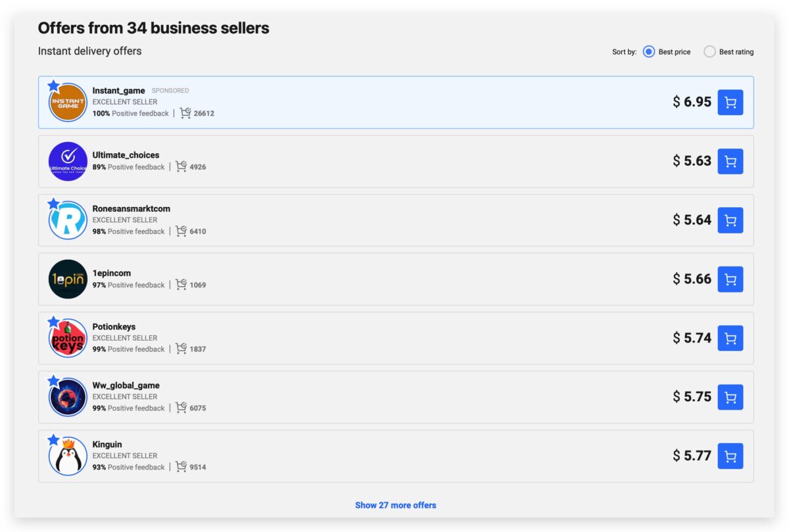Click the SPONSORED label on Instant_game
789x532 pixels.
[x=170, y=91]
